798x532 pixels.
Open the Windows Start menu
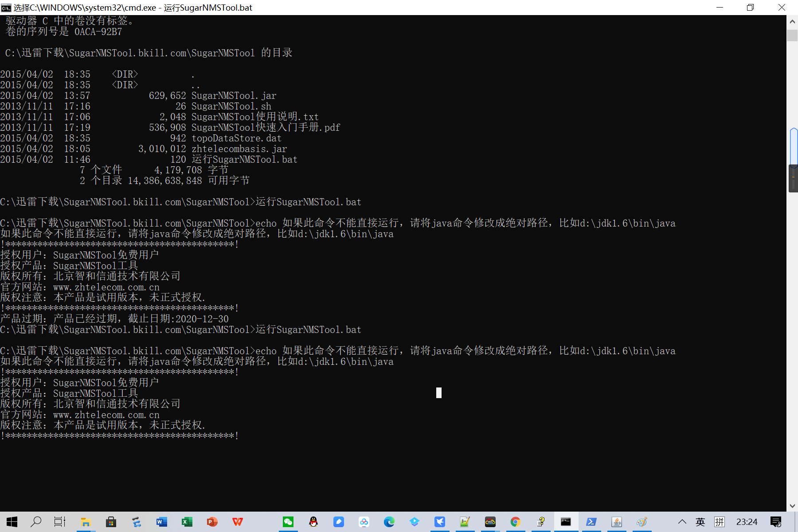[12, 522]
